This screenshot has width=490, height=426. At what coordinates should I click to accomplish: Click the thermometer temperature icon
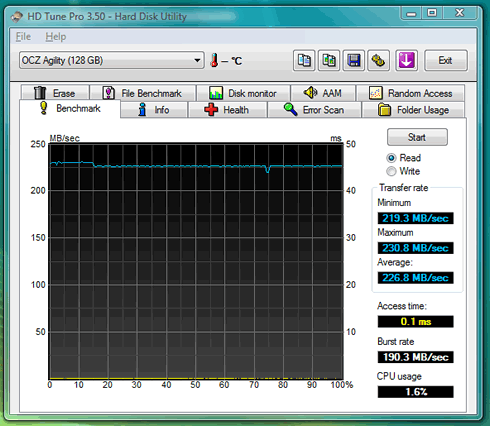(x=214, y=60)
